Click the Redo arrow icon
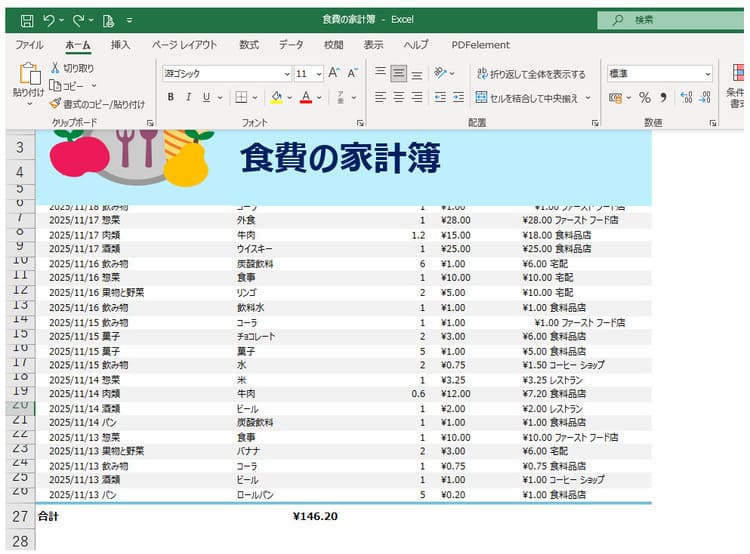750x554 pixels. [x=78, y=20]
